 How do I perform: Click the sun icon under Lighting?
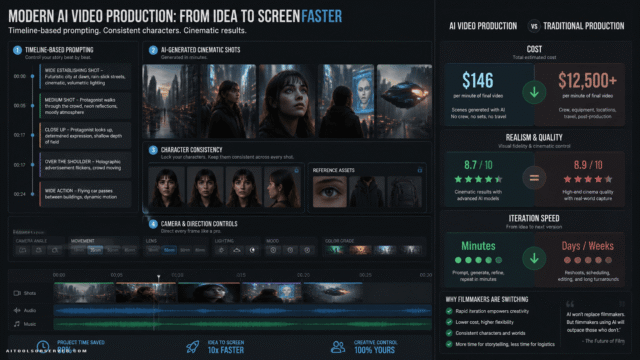coord(222,250)
